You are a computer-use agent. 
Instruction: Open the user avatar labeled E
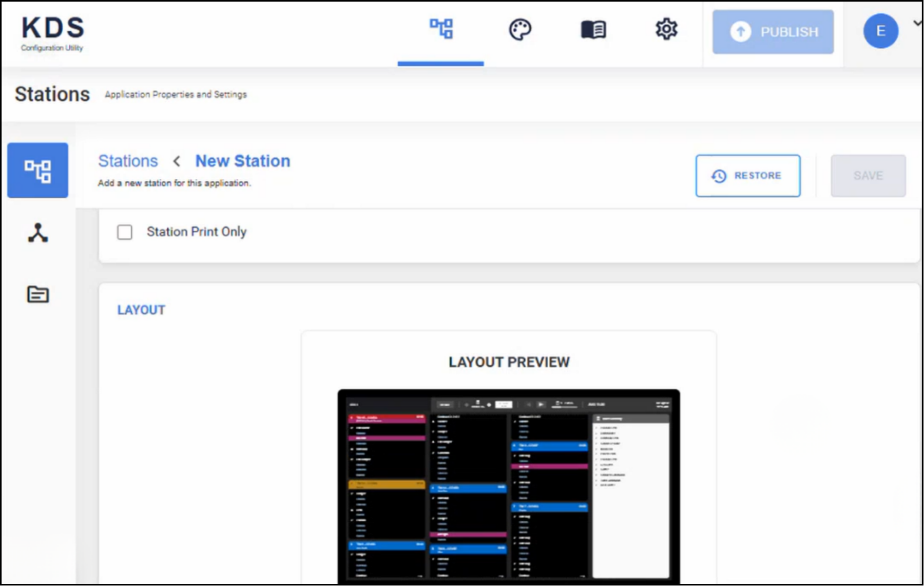coord(880,31)
